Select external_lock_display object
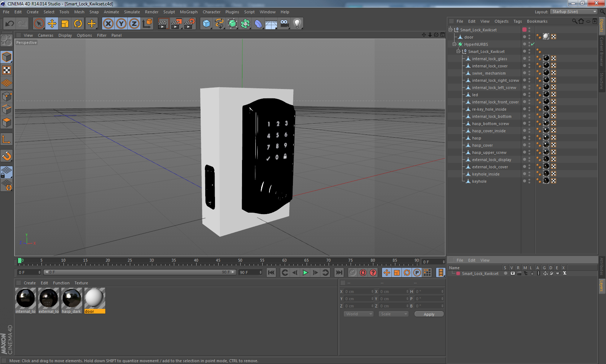 click(492, 160)
